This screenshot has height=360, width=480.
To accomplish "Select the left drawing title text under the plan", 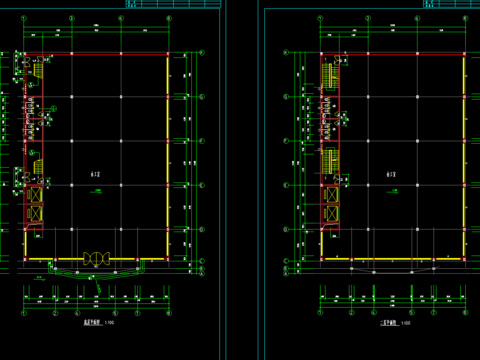I will (92, 322).
